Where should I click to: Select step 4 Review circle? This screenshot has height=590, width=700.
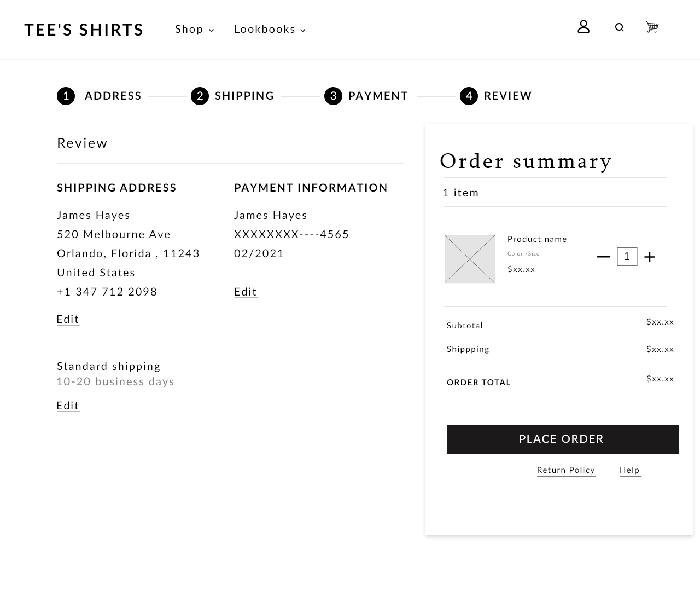click(469, 96)
